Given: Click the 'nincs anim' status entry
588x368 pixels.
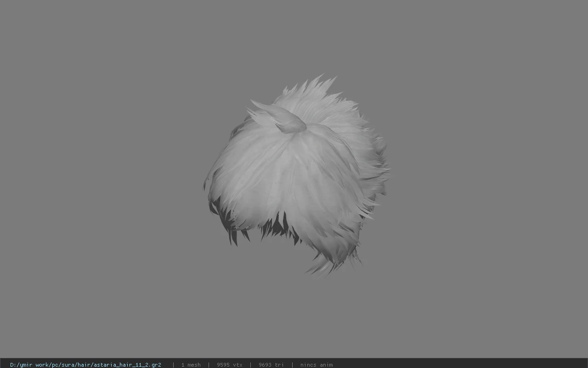Looking at the screenshot, I should [317, 365].
